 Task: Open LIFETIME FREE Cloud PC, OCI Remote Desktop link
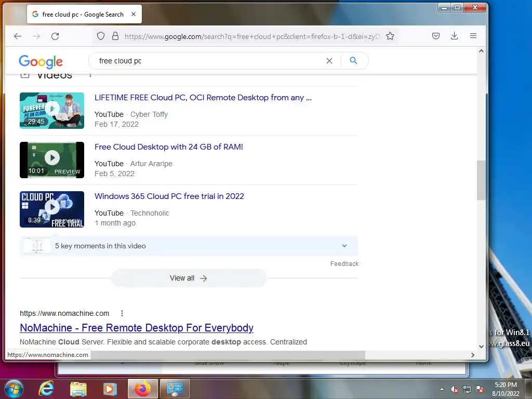[203, 98]
